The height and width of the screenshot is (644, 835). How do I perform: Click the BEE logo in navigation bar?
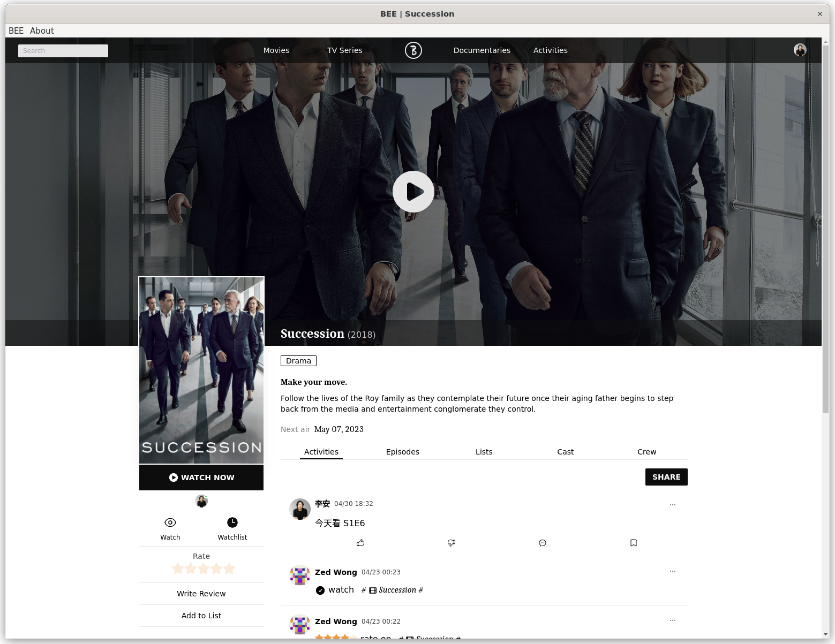(x=413, y=50)
